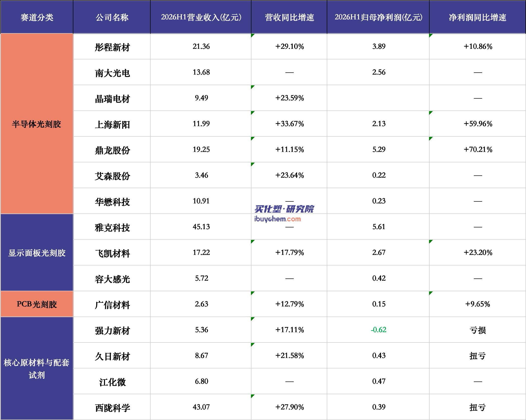Click the 净利润同比增速 header cell
This screenshot has height=420, width=526.
click(x=477, y=17)
